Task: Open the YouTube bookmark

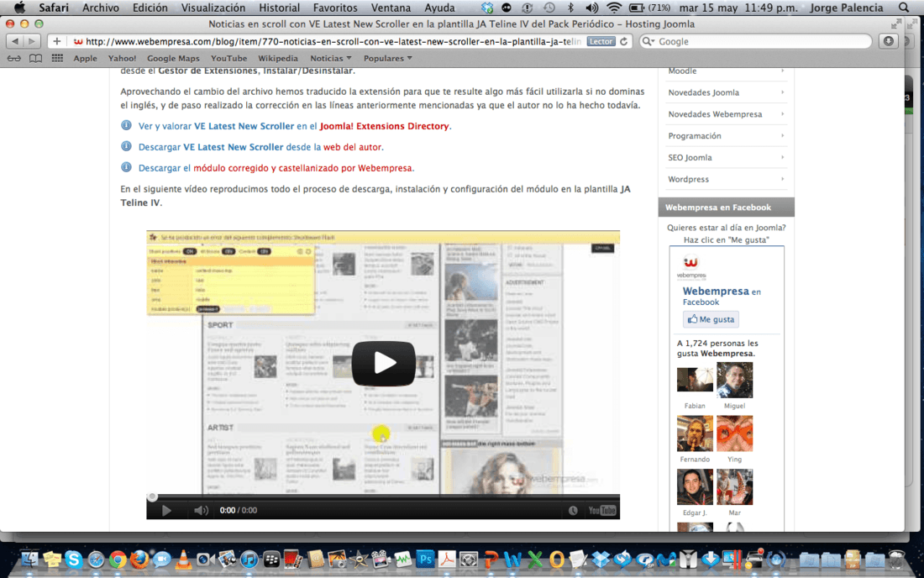Action: [x=228, y=58]
